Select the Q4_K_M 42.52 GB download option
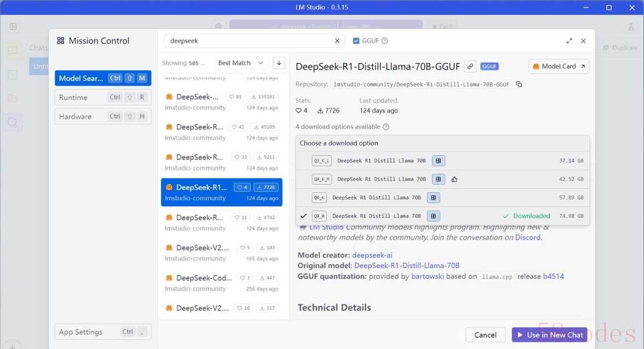 [x=443, y=179]
